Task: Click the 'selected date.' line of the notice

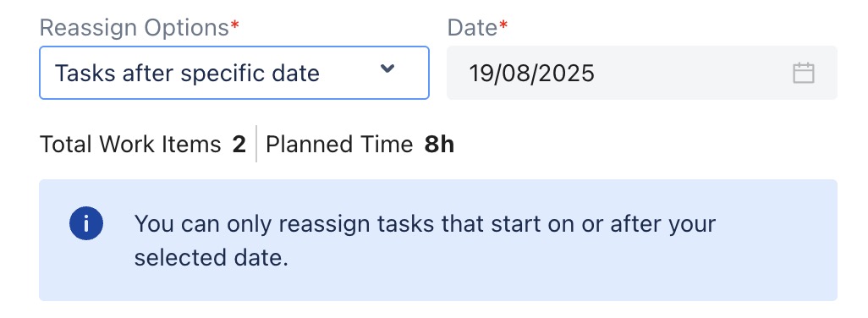Action: 212,258
